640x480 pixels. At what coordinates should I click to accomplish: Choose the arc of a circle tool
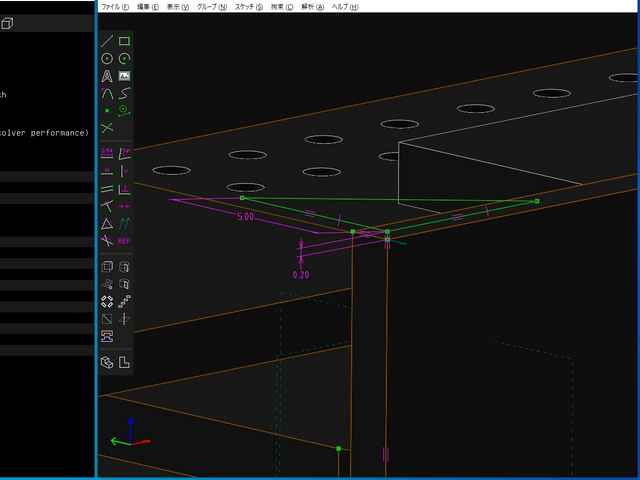[124, 59]
